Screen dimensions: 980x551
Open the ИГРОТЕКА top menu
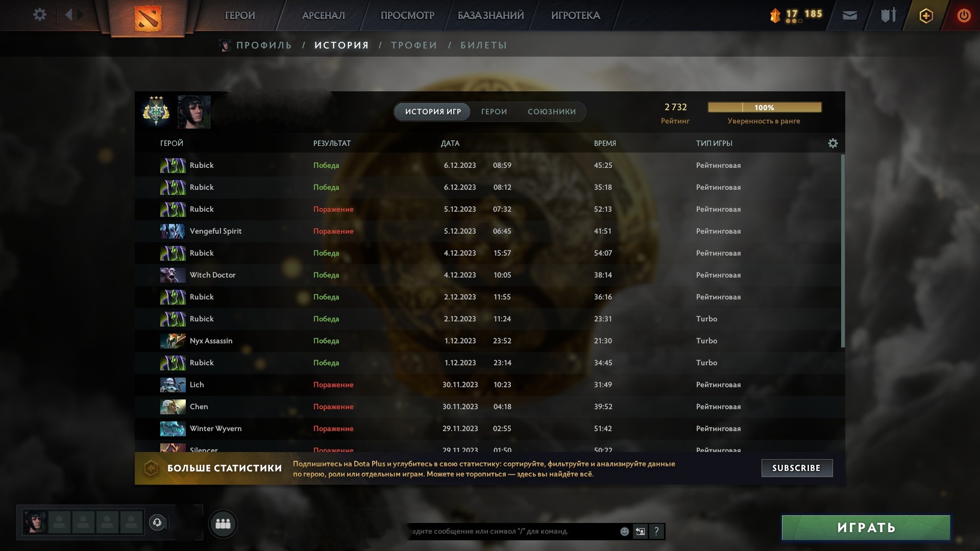pyautogui.click(x=575, y=15)
